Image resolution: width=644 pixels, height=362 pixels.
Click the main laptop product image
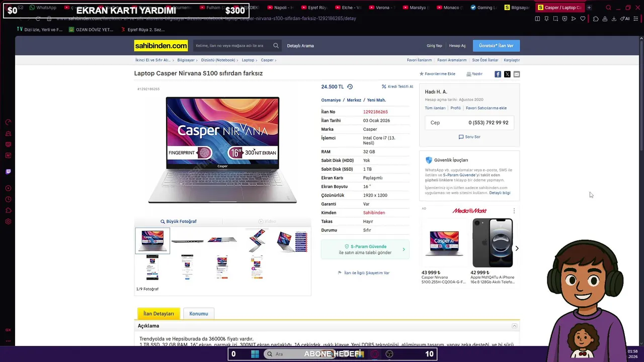pyautogui.click(x=222, y=150)
